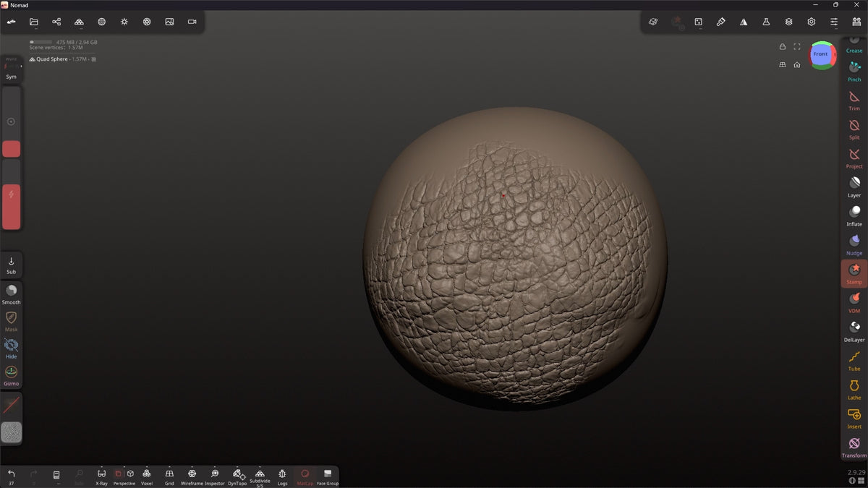868x488 pixels.
Task: Open the Interface sliders menu
Action: pos(834,22)
